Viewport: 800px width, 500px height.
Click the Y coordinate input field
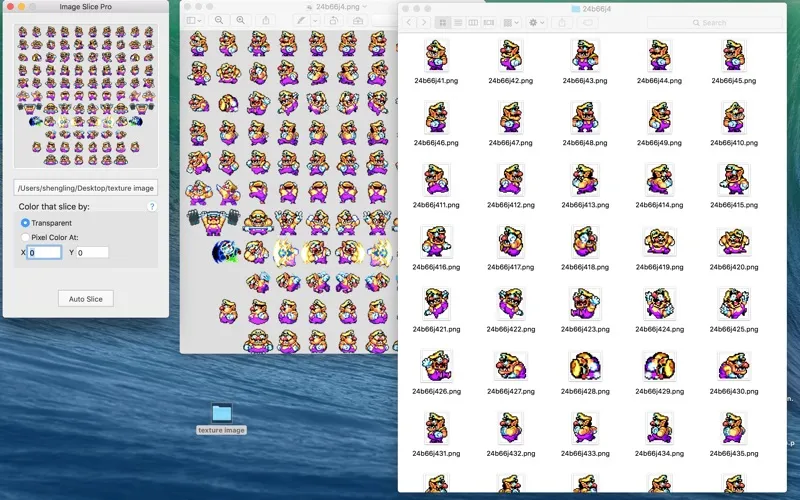(x=92, y=253)
